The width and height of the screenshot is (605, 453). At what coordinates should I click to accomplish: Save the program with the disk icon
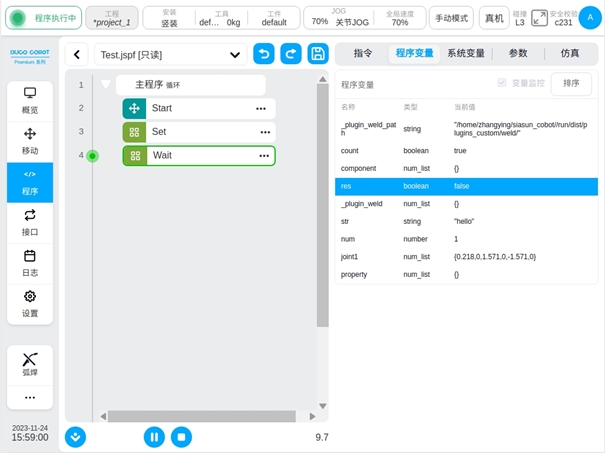click(x=318, y=55)
